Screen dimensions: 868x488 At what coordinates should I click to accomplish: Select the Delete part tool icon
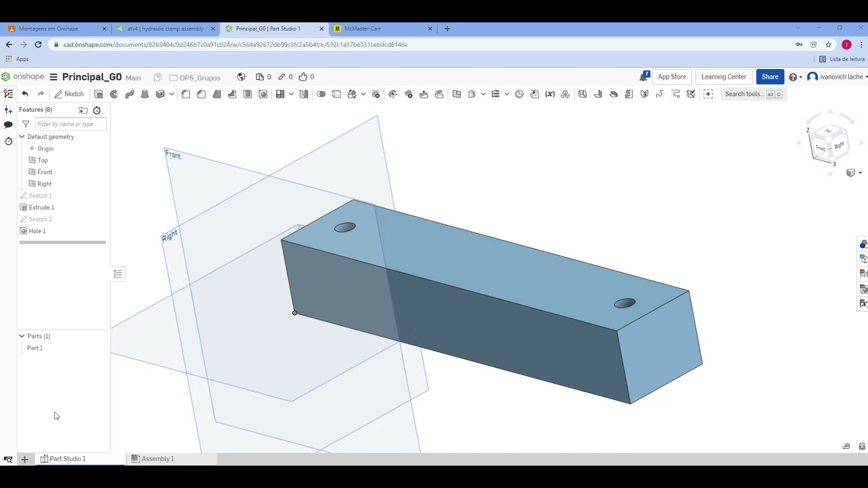376,94
